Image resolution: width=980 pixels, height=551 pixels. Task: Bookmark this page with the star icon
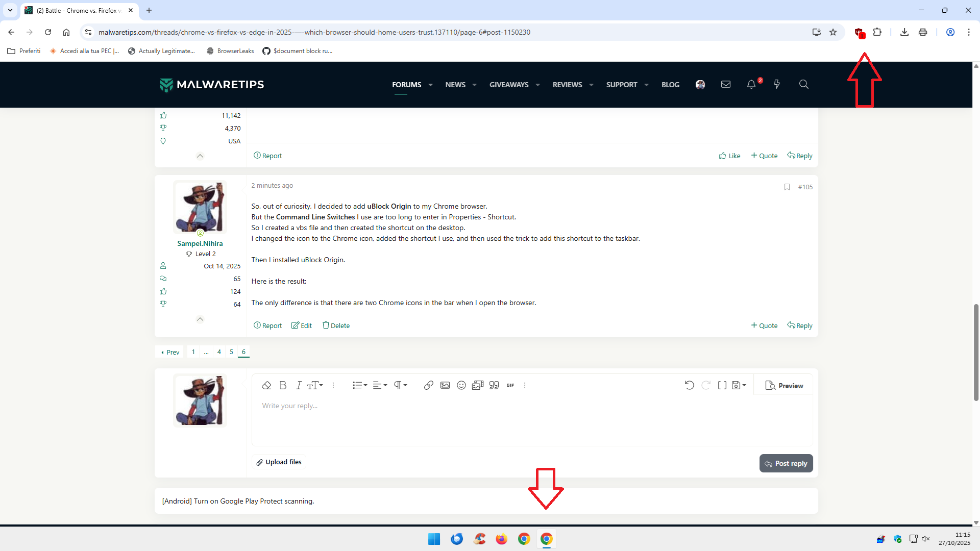[x=833, y=32]
